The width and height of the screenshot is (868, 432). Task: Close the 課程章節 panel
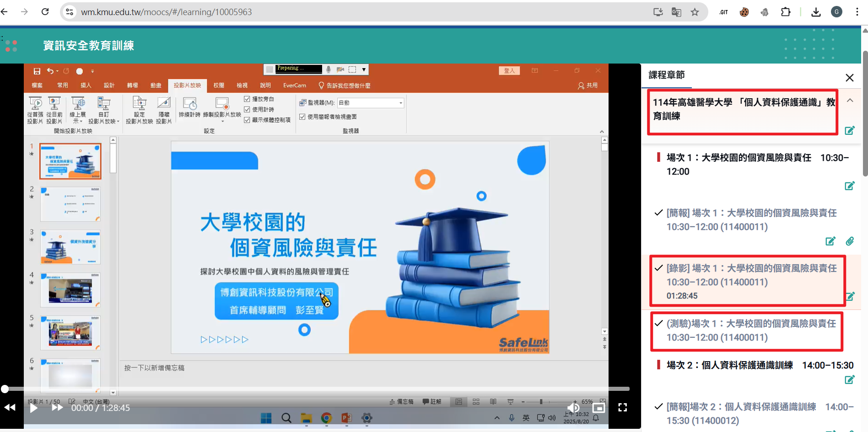coord(850,78)
